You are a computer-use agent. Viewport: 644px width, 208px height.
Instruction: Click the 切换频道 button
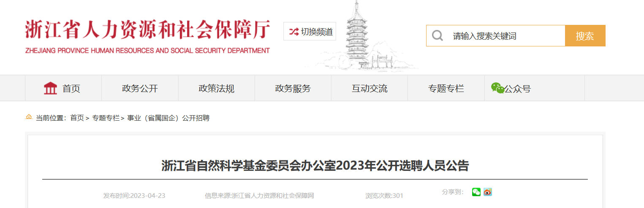pos(310,32)
